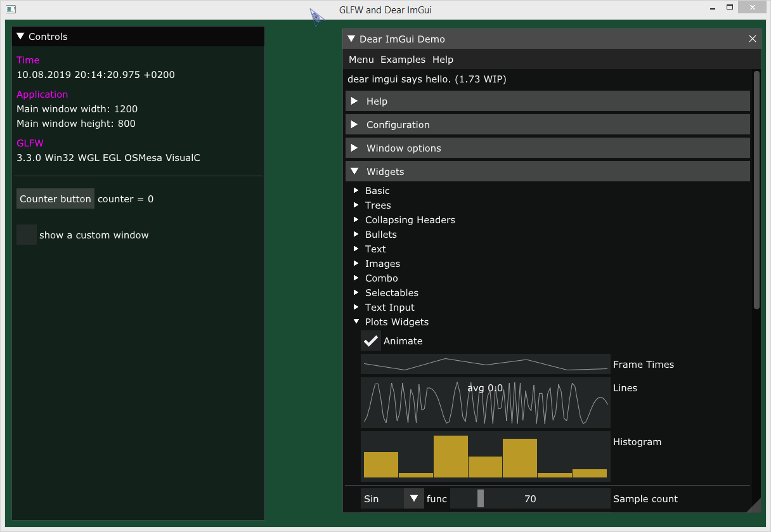Viewport: 771px width, 532px height.
Task: Expand the Bullets tree node
Action: coord(356,234)
